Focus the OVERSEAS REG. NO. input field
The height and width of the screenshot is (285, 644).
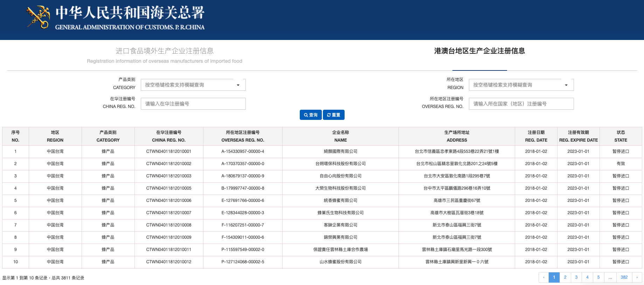coord(521,104)
